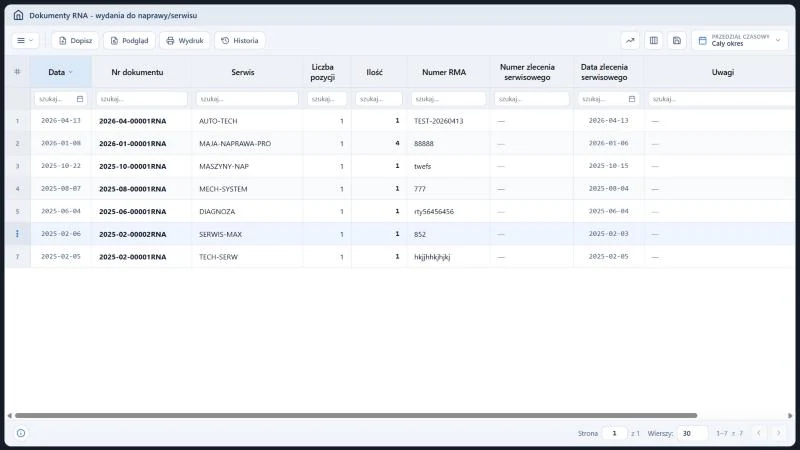
Task: Click the AUTO-TECH service cell
Action: 218,121
